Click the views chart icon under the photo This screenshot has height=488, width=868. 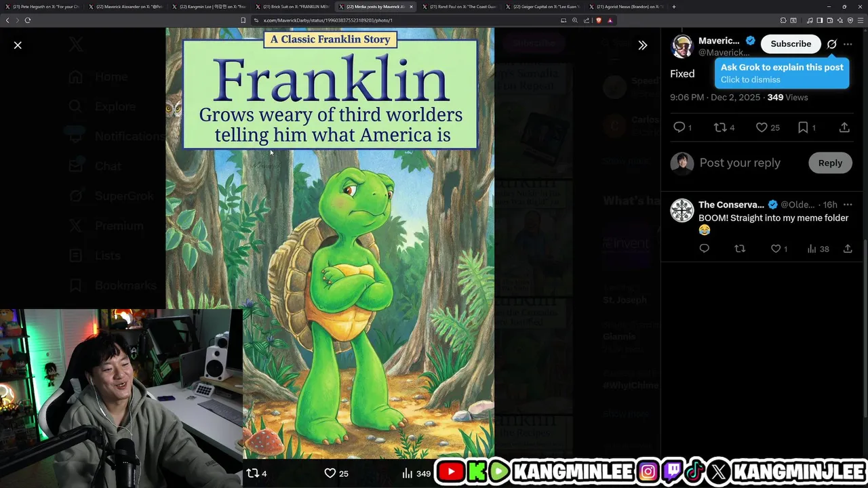click(x=408, y=473)
